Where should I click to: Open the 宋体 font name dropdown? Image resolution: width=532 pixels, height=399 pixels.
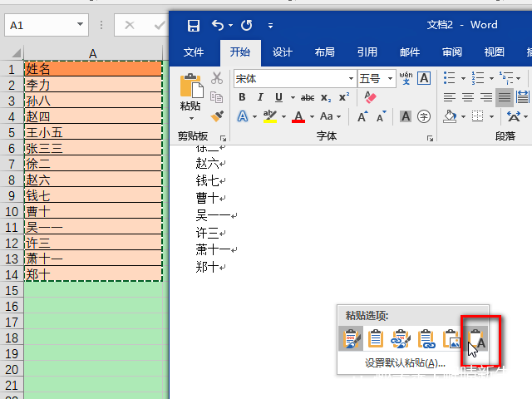(x=351, y=79)
